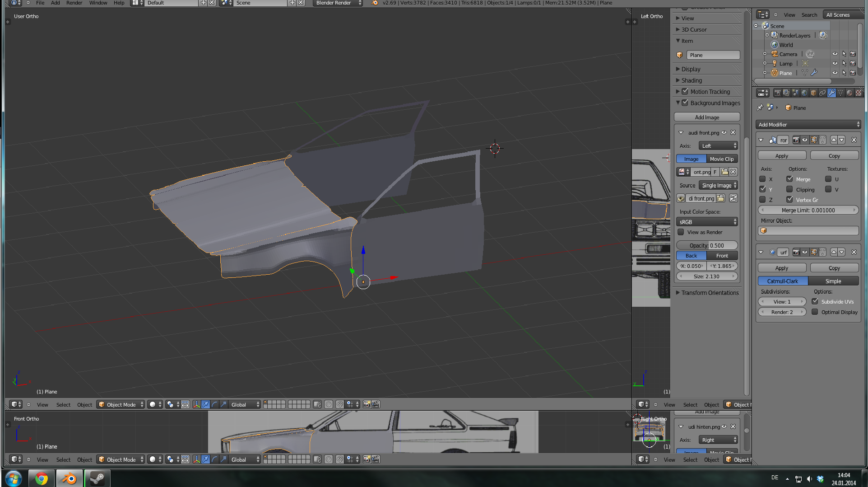Open the Window menu
Screen dimensions: 868x487
pos(98,3)
